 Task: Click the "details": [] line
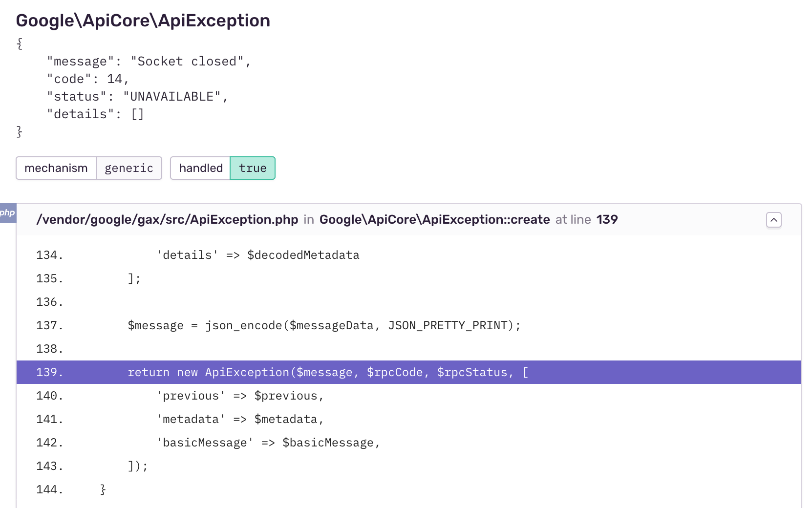pos(95,114)
